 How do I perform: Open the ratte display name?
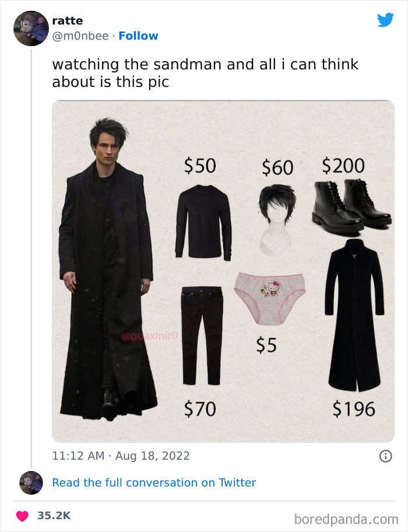(68, 20)
